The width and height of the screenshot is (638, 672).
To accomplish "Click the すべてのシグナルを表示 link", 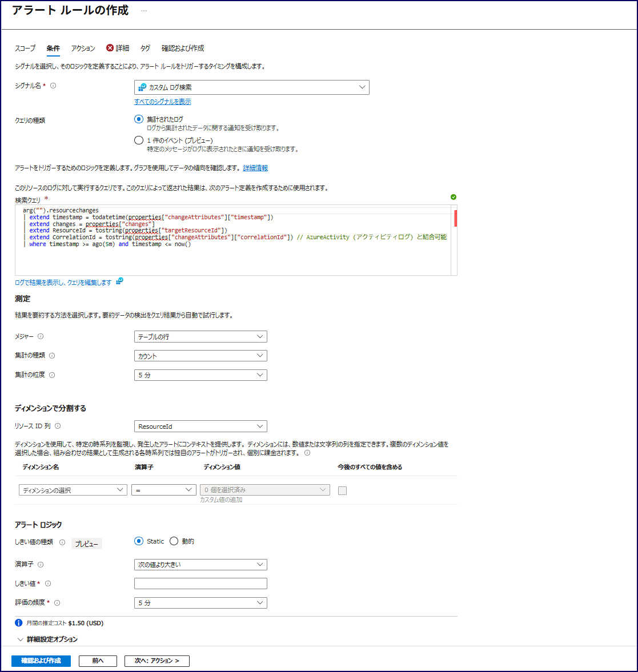I will [163, 102].
